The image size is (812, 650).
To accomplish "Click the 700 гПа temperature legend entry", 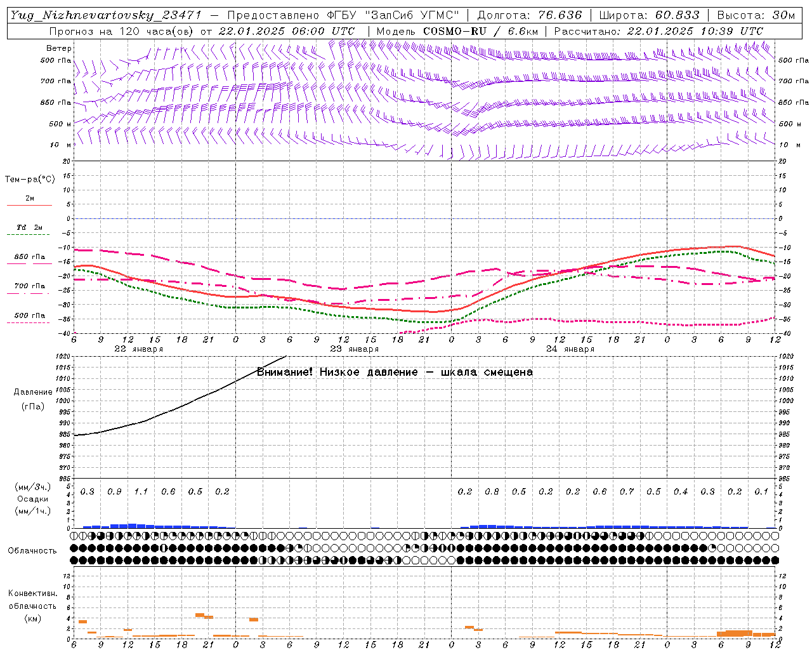I will [x=30, y=286].
